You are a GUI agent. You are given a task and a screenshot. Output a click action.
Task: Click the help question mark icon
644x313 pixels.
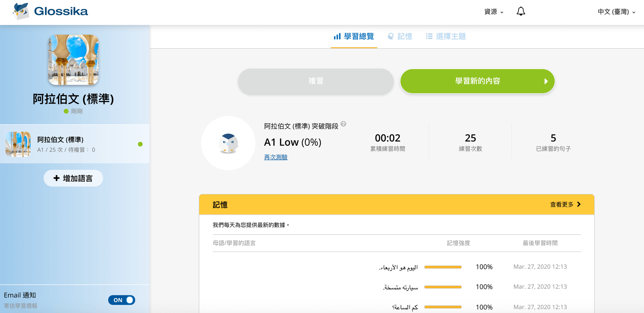[x=344, y=124]
